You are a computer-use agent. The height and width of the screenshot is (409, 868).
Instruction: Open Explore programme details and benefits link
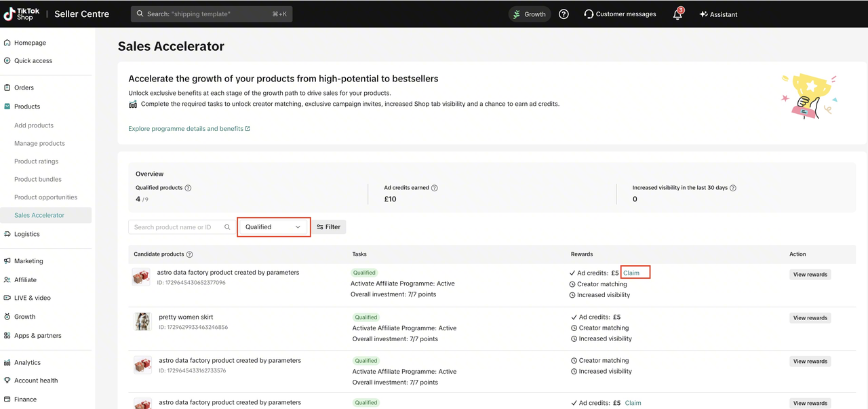click(x=189, y=129)
